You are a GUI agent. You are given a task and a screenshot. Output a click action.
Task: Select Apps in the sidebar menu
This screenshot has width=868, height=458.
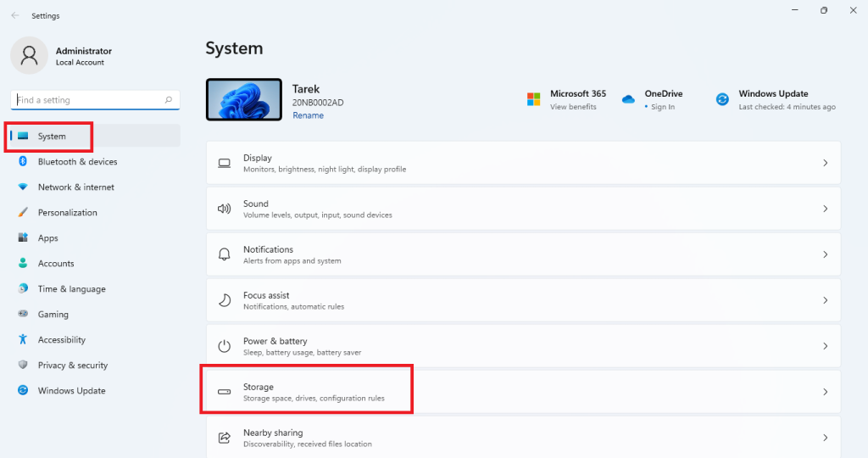47,237
